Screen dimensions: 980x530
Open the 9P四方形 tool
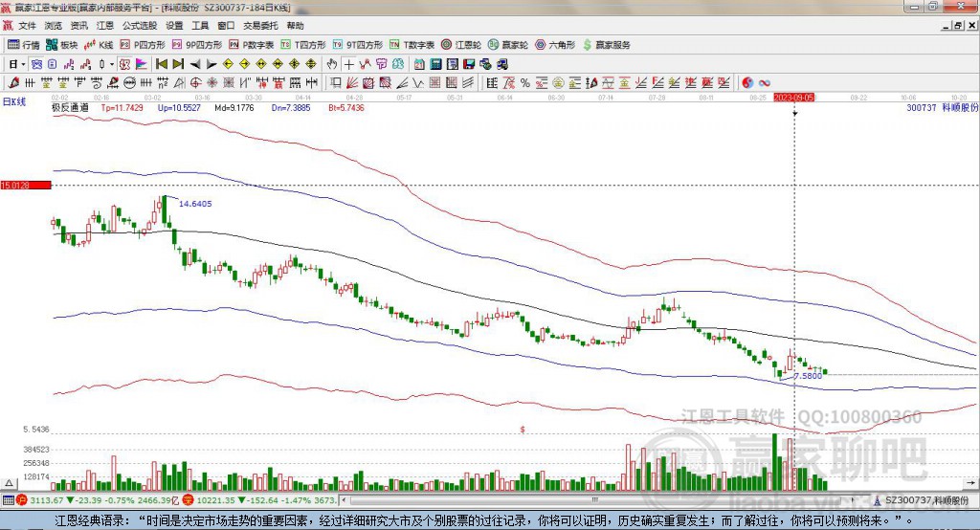coord(197,45)
